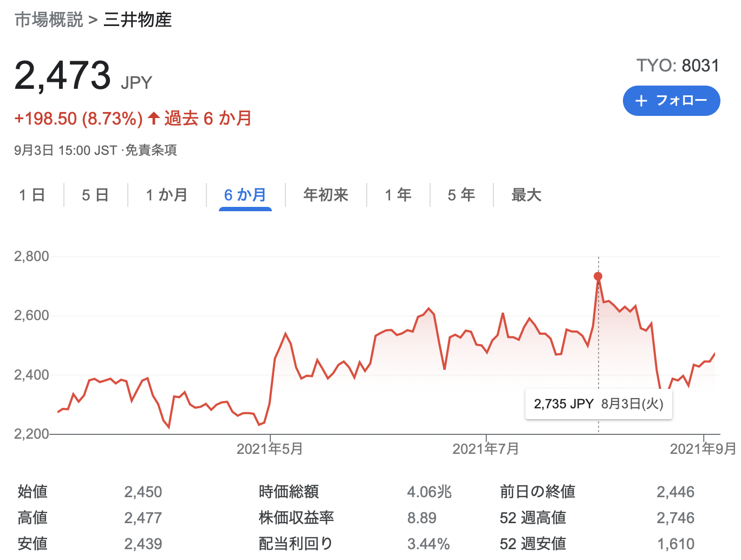Click the 2,400 y-axis label

(31, 375)
